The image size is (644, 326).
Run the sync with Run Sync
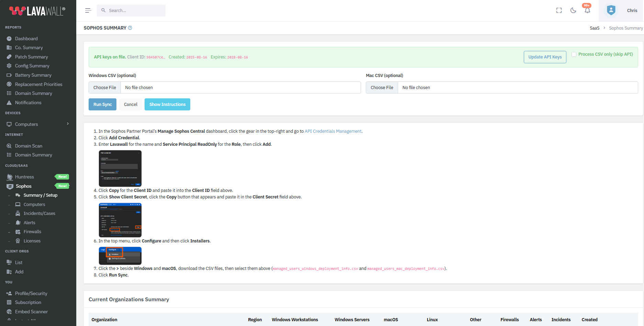[x=102, y=104]
